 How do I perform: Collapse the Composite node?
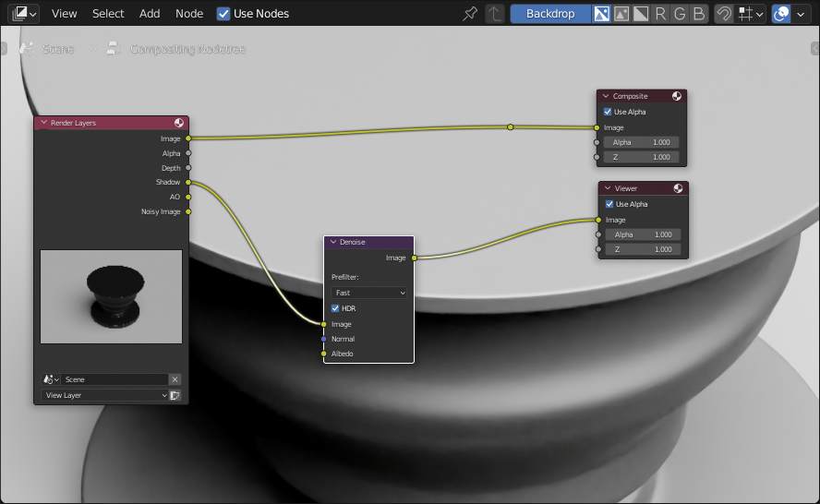point(606,96)
